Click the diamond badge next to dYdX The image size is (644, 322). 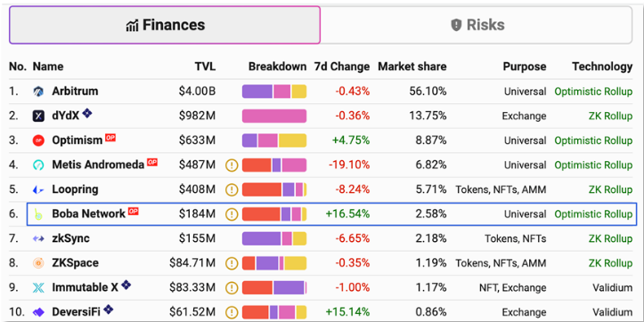pyautogui.click(x=86, y=113)
